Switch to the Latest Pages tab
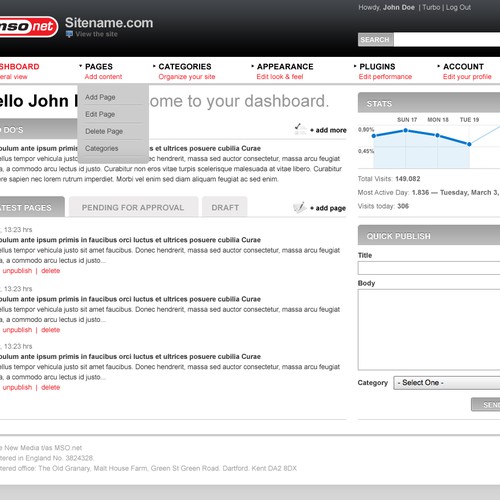 pos(32,207)
